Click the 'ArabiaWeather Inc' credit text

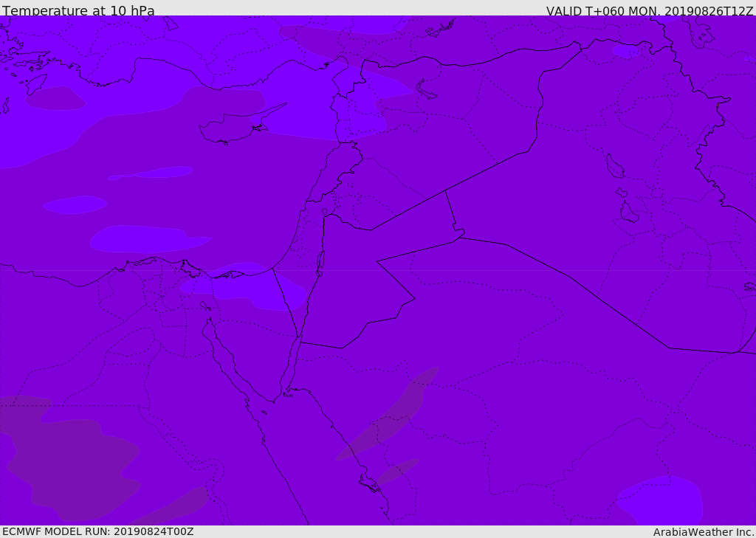704,532
